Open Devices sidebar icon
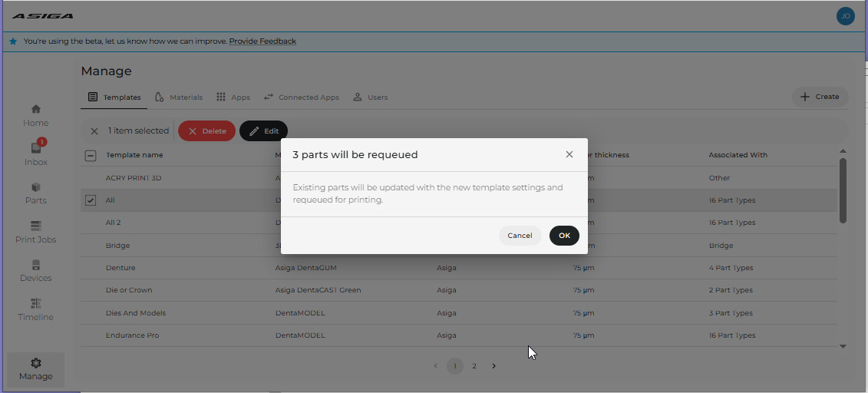 coord(36,265)
